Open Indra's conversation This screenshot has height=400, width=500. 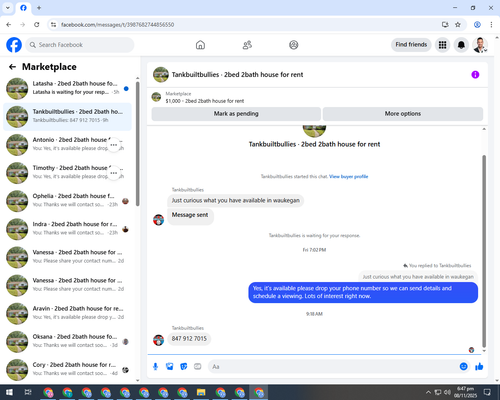[x=67, y=229]
